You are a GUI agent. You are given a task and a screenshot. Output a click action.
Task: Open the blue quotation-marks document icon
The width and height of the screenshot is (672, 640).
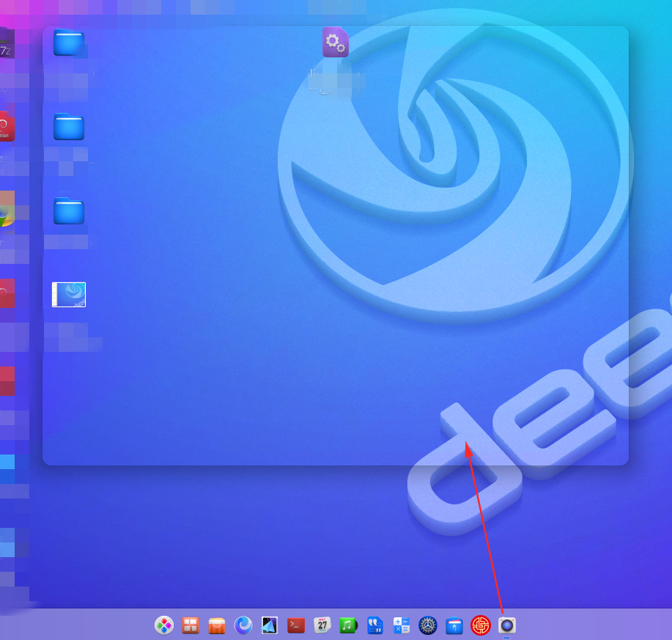coord(375,625)
